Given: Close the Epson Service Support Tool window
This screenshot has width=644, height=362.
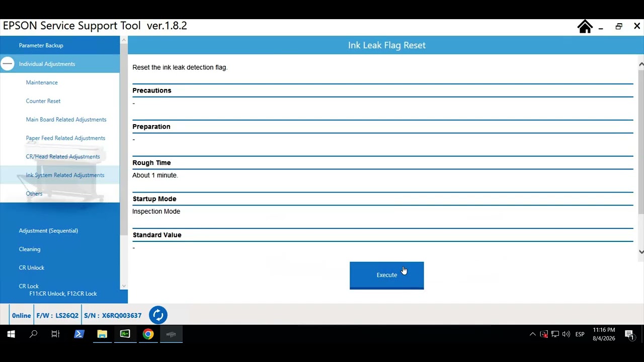Looking at the screenshot, I should point(636,27).
